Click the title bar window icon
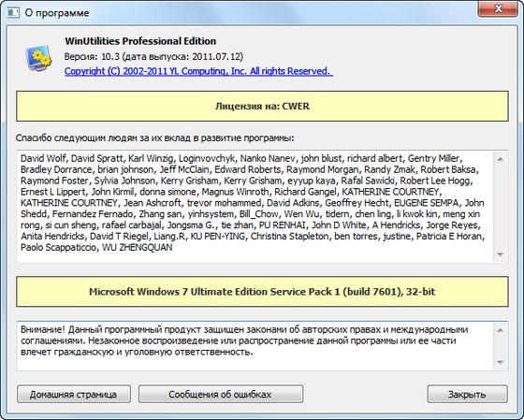 (x=13, y=13)
